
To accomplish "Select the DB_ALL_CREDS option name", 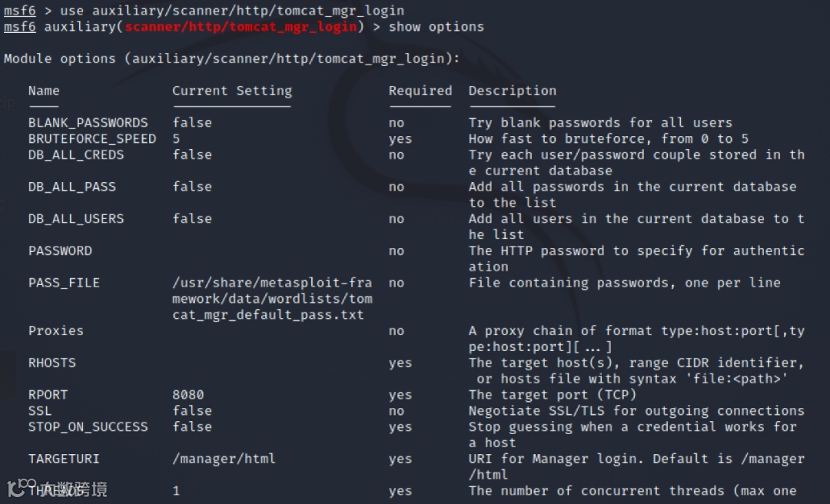I will click(76, 154).
